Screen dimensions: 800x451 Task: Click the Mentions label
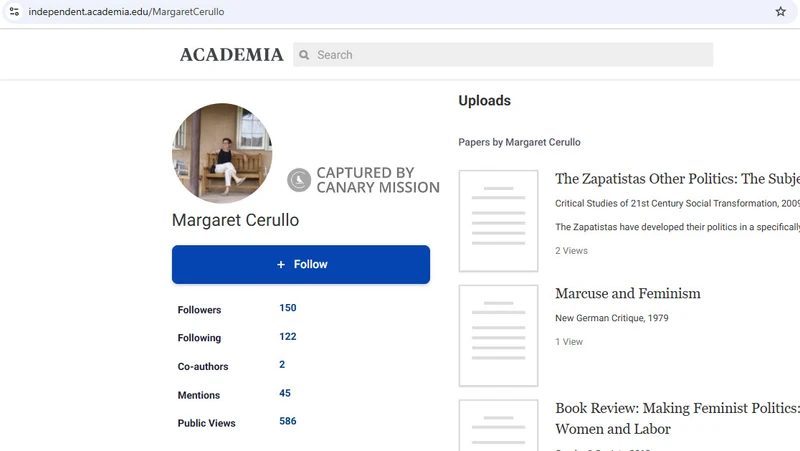click(x=199, y=395)
